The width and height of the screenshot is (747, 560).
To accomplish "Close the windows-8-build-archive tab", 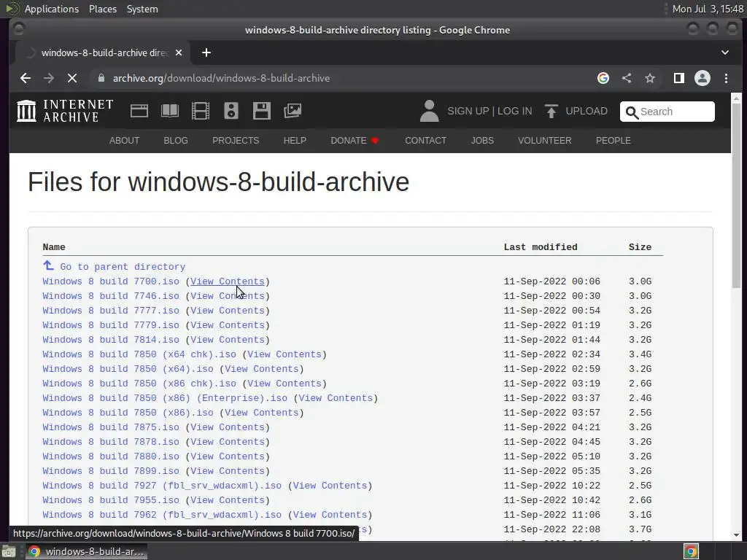I will tap(179, 52).
